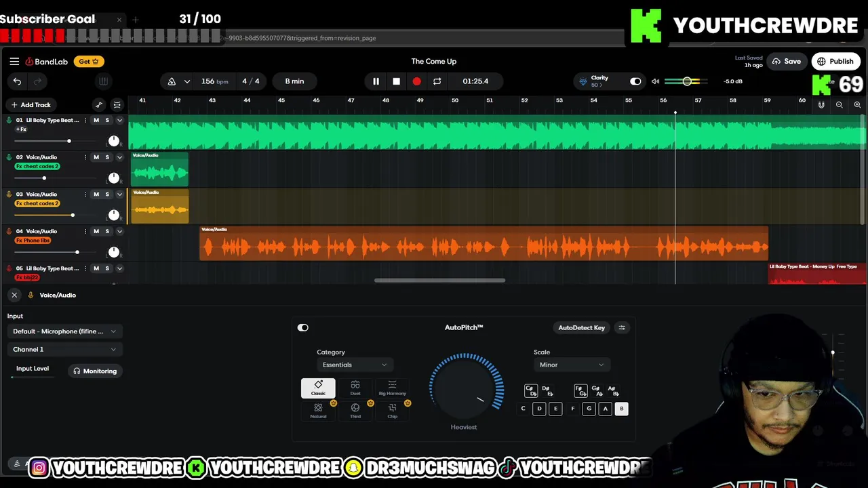Arm track 01 microphone icon
Image resolution: width=868 pixels, height=488 pixels.
(x=9, y=120)
